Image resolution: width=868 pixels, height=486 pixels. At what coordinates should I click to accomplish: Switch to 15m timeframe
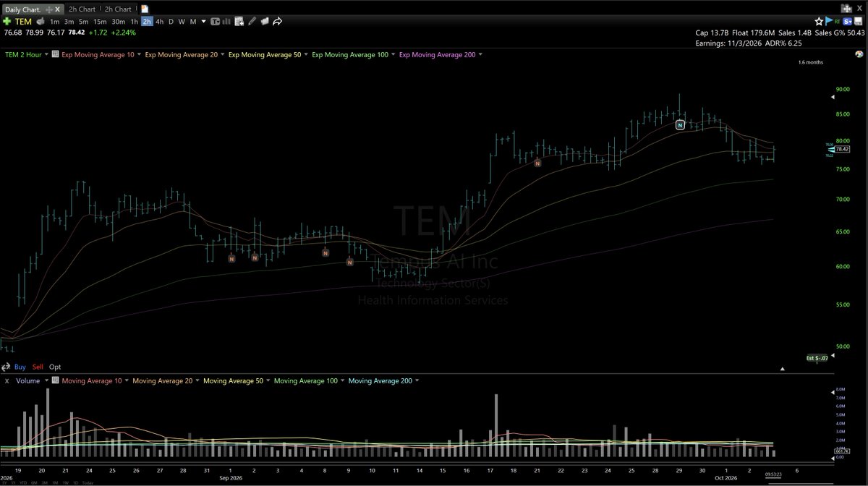click(x=100, y=22)
